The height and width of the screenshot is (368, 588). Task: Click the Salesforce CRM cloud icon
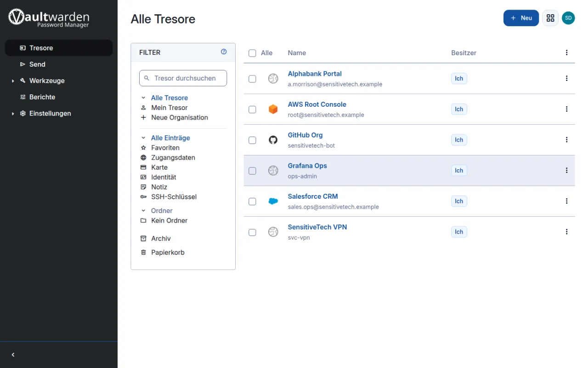click(x=273, y=201)
